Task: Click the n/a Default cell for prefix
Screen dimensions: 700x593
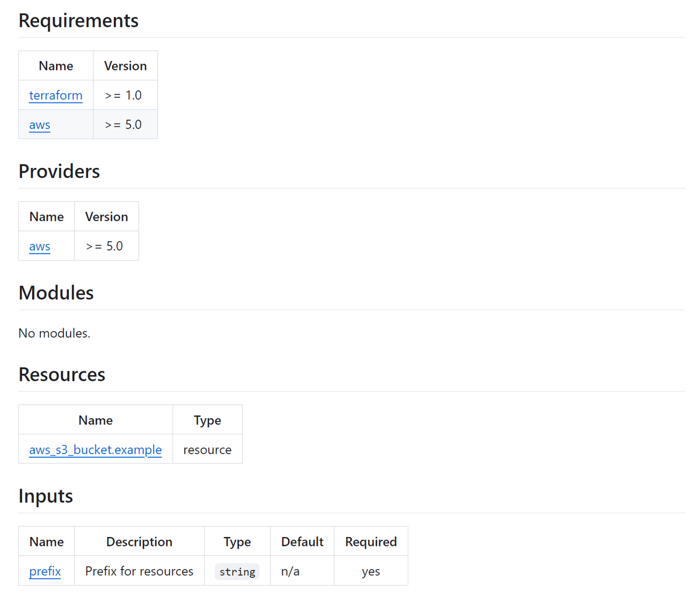Action: click(290, 571)
